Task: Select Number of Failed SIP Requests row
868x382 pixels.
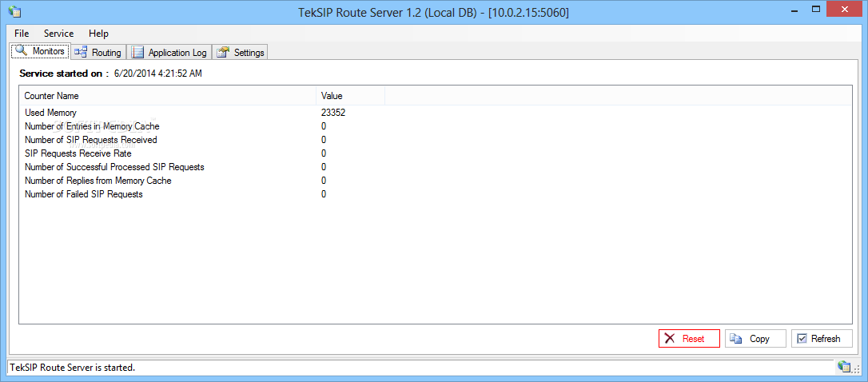Action: click(x=435, y=193)
